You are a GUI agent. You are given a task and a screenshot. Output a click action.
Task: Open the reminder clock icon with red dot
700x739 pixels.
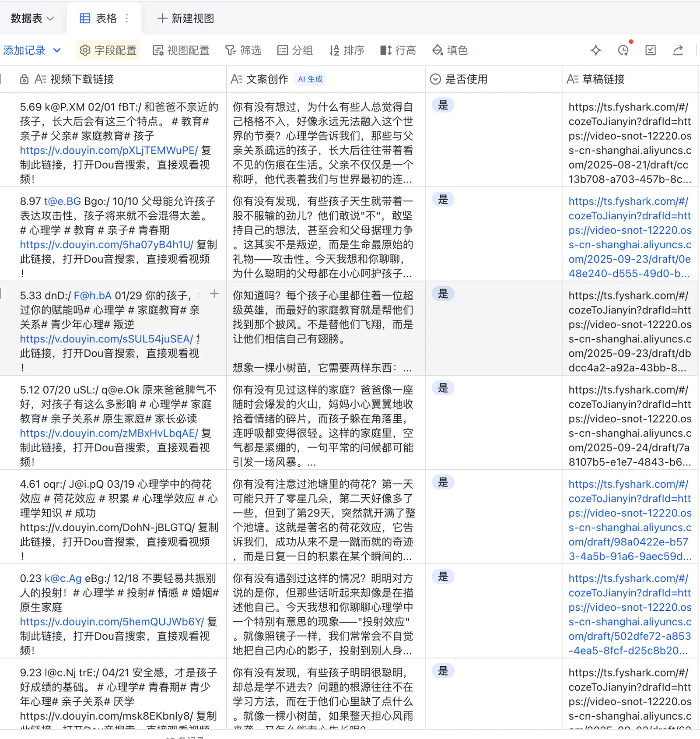coord(623,50)
